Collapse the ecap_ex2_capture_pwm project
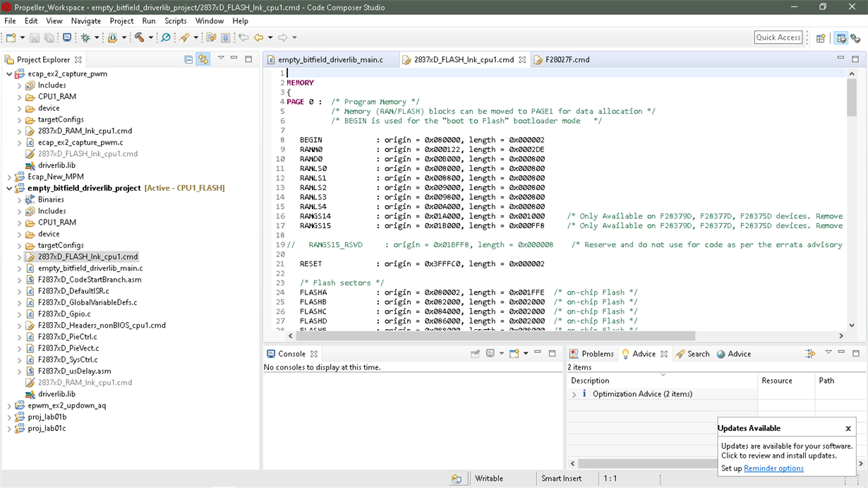This screenshot has width=868, height=488. click(9, 73)
